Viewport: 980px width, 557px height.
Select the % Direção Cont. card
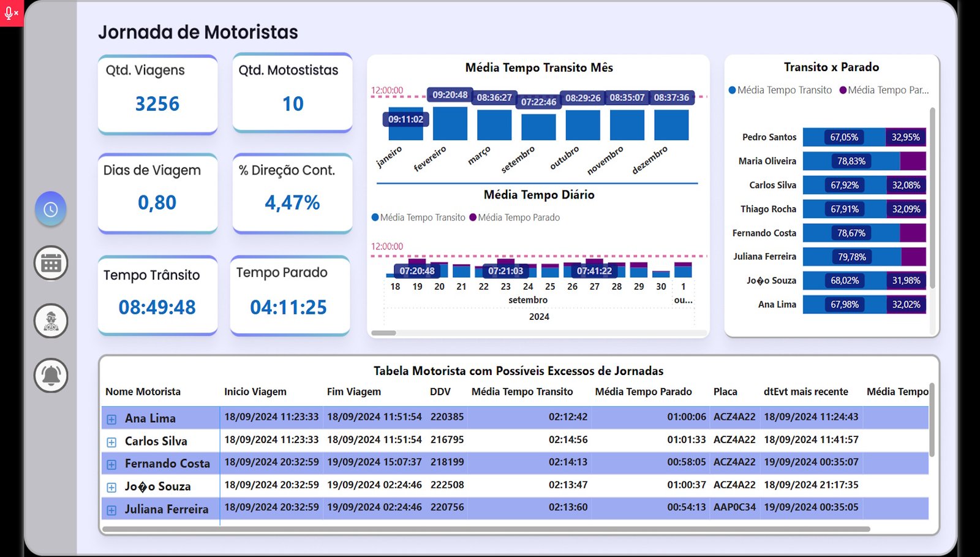[x=292, y=194]
